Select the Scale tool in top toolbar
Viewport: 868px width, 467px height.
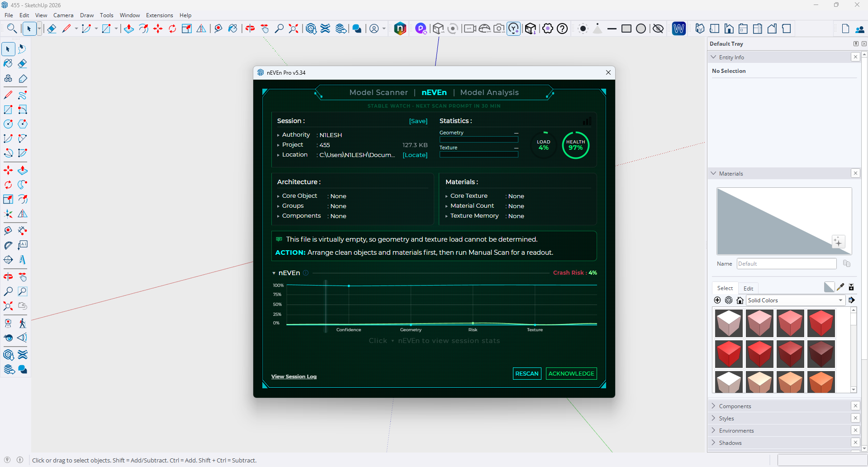pos(187,29)
